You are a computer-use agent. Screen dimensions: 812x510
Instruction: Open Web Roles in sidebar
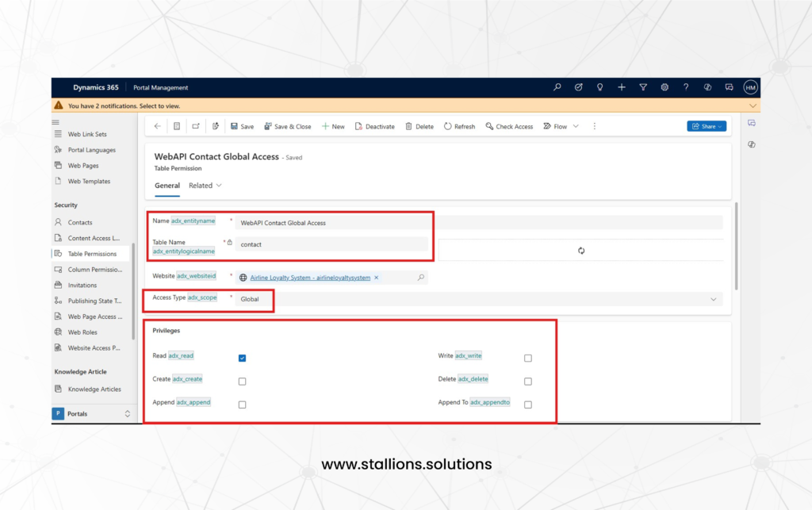coord(82,332)
